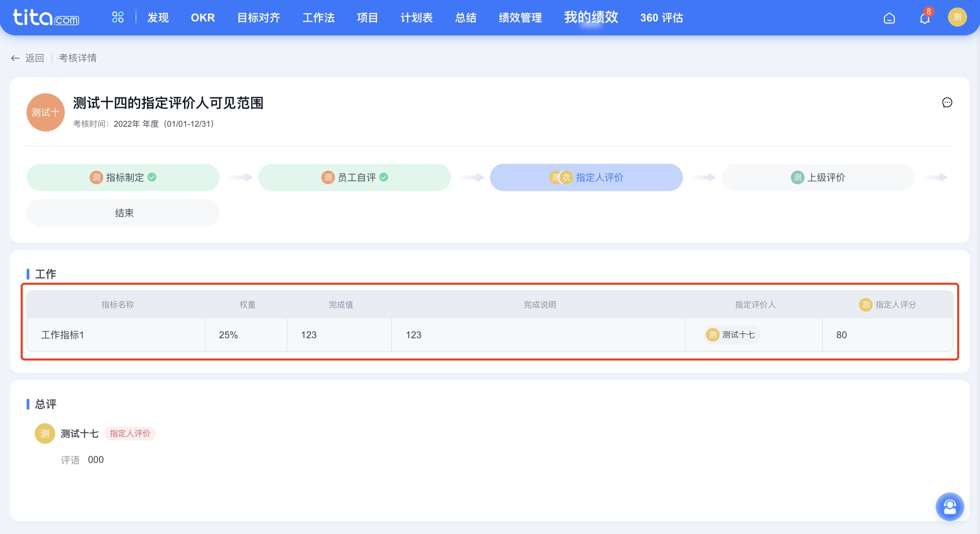Viewport: 980px width, 534px height.
Task: Click the green avatar in 上级评价 step
Action: coord(797,178)
